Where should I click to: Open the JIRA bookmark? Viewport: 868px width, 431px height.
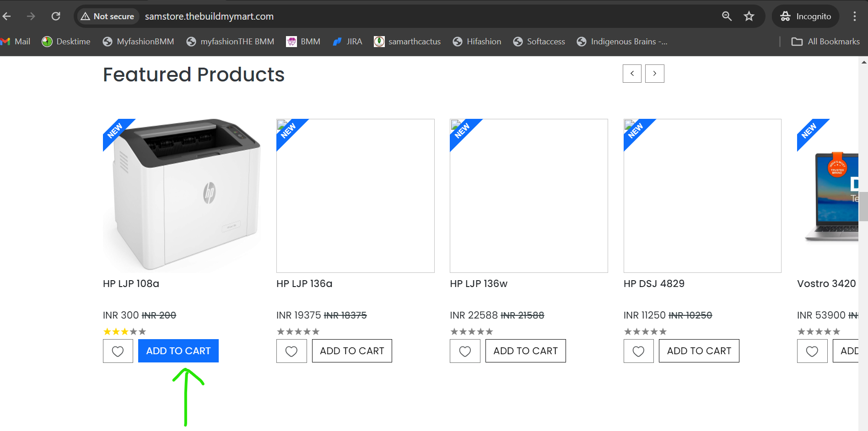[347, 42]
